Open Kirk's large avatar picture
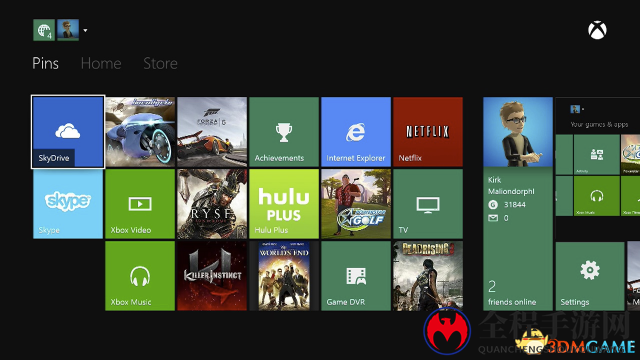This screenshot has height=360, width=640. pyautogui.click(x=518, y=132)
